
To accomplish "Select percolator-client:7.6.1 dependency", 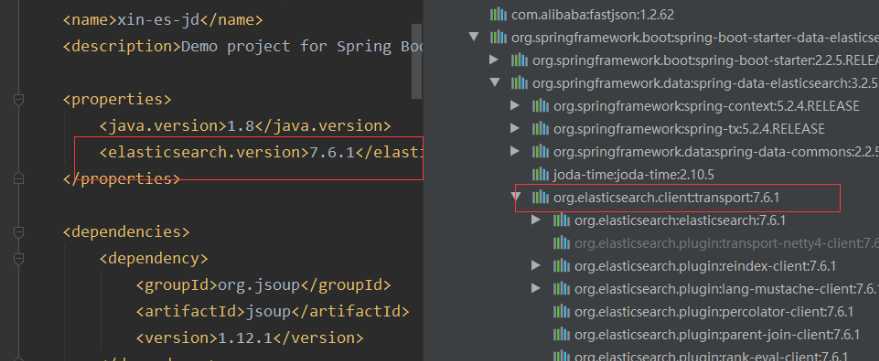I will pyautogui.click(x=714, y=312).
